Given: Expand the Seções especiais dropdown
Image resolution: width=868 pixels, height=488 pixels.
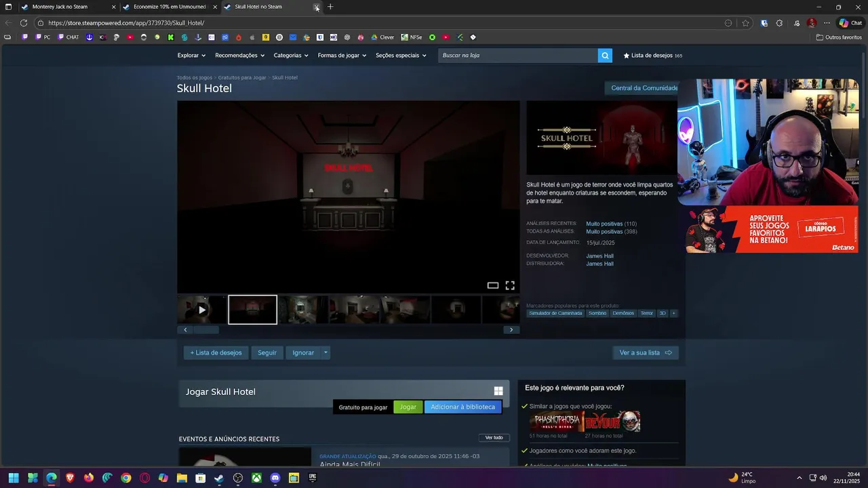Looking at the screenshot, I should [401, 56].
